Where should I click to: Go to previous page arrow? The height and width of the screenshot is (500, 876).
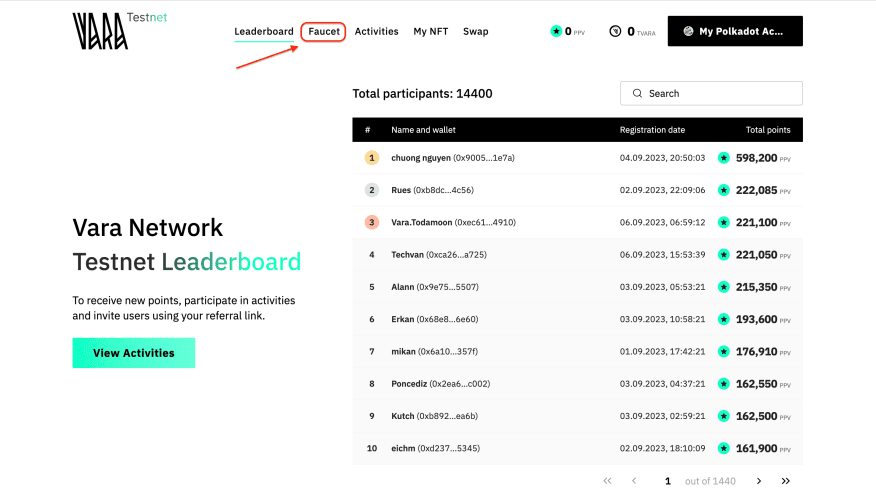(634, 481)
